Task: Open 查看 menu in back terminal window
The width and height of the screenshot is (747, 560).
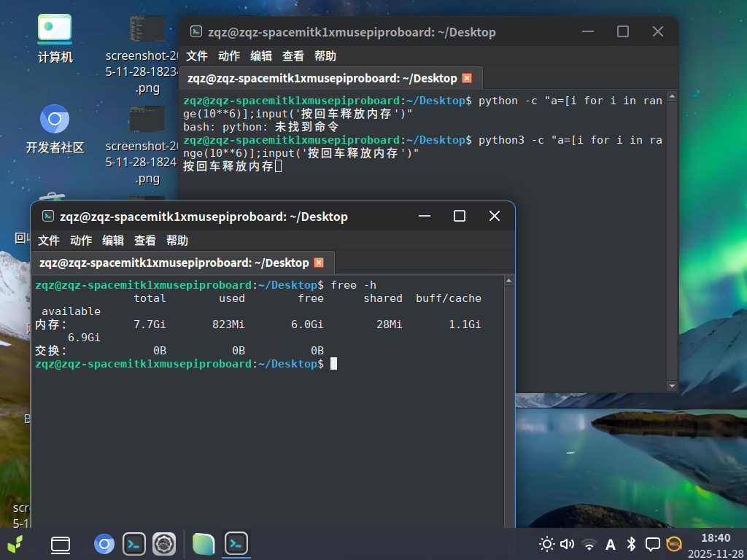Action: click(293, 56)
